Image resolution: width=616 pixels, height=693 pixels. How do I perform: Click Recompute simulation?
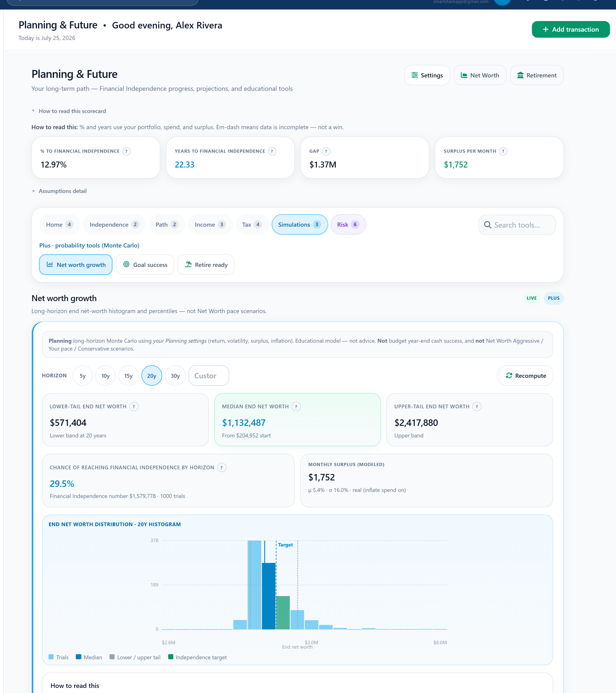(525, 376)
